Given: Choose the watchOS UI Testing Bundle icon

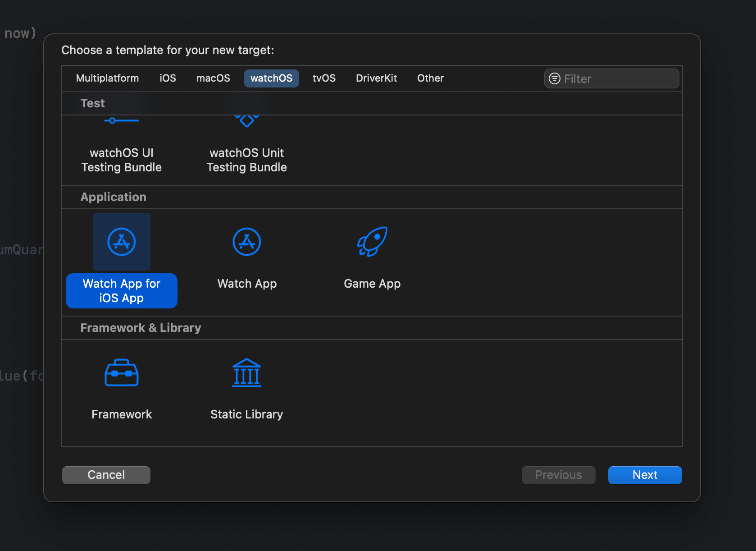Looking at the screenshot, I should tap(122, 121).
